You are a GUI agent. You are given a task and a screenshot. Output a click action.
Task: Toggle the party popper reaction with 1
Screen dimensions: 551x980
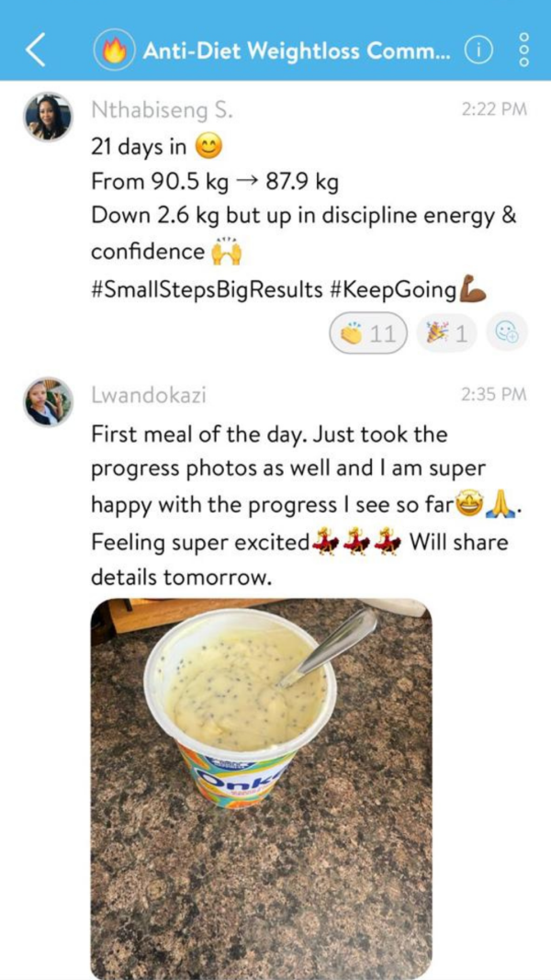tap(446, 333)
